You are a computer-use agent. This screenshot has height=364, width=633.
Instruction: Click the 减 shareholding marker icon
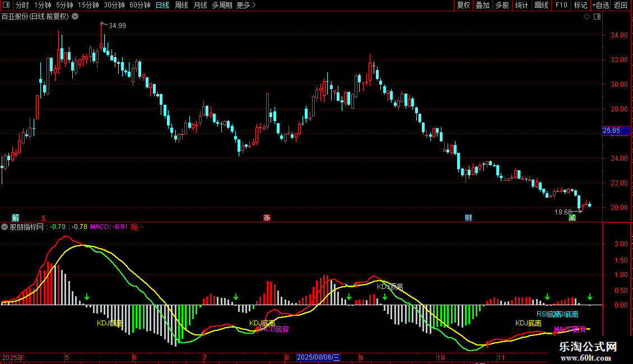click(x=572, y=217)
